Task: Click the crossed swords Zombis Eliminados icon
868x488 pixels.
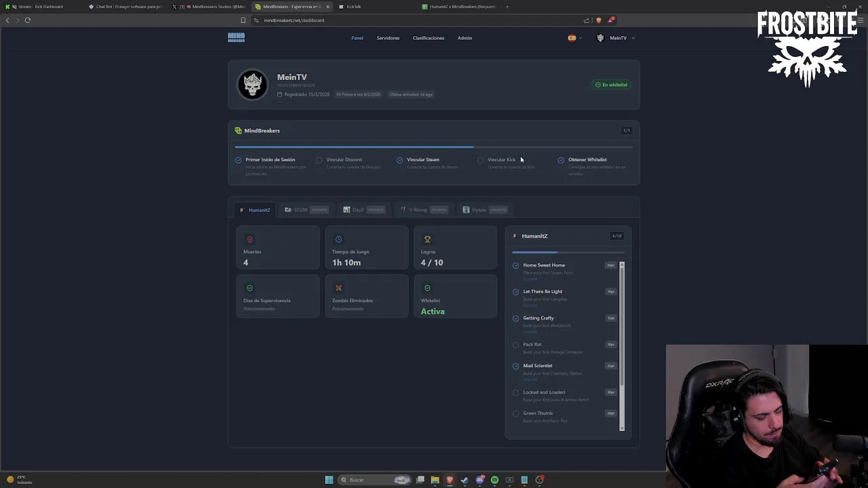Action: coord(338,288)
